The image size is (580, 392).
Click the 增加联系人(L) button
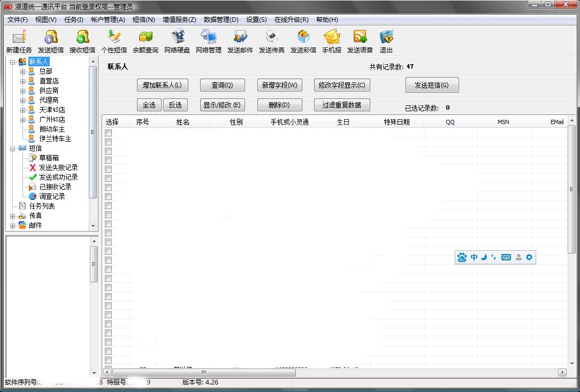pos(162,85)
